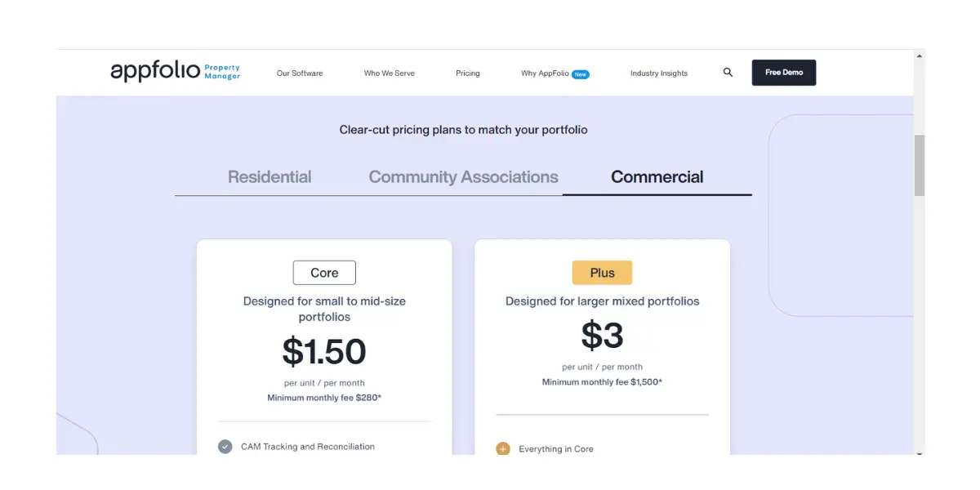Click the orange plus beside Everything in Core
The width and height of the screenshot is (980, 490).
click(x=503, y=448)
